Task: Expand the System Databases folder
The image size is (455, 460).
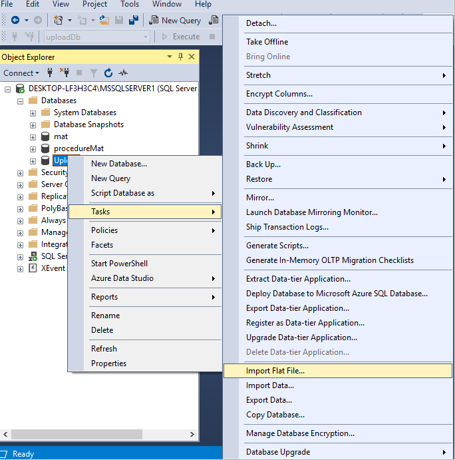Action: 33,113
